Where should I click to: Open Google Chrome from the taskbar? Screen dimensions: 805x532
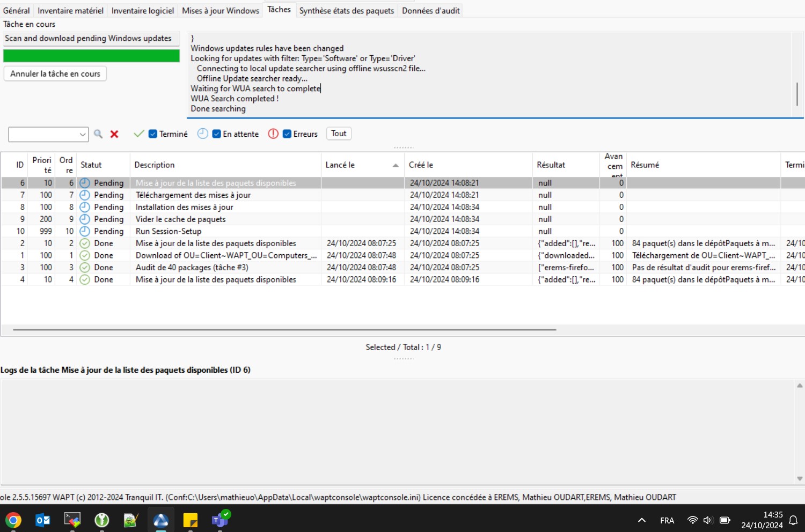(x=13, y=520)
